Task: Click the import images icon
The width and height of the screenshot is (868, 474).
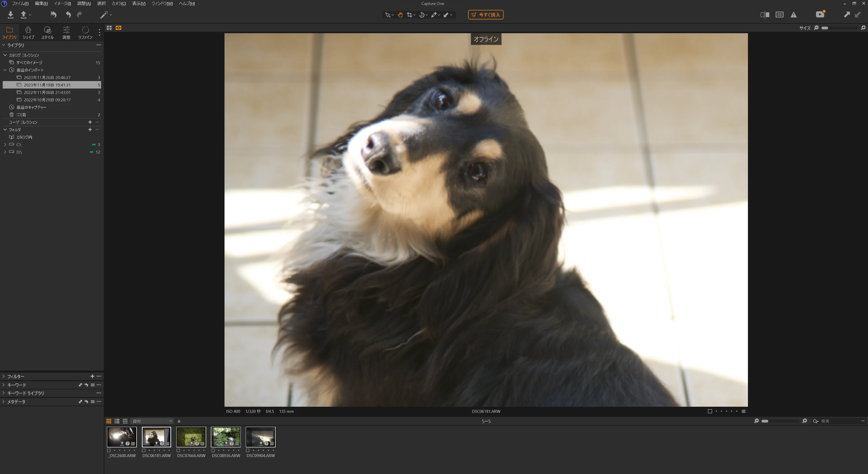Action: [10, 14]
